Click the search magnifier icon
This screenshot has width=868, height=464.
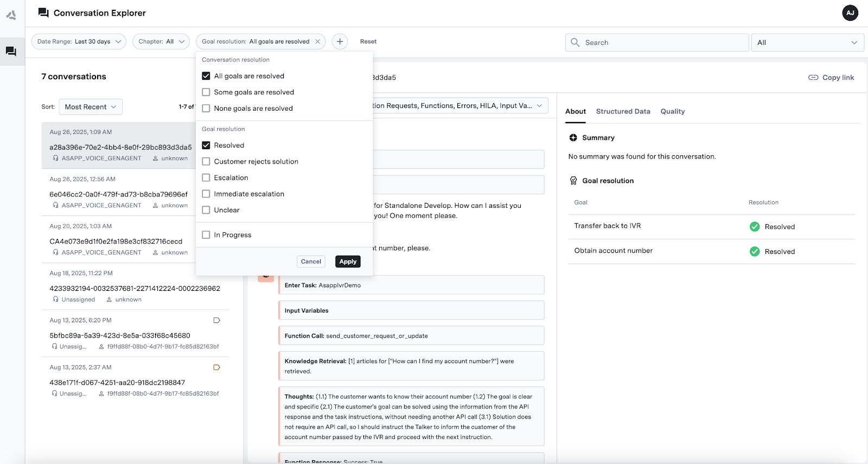(x=575, y=42)
